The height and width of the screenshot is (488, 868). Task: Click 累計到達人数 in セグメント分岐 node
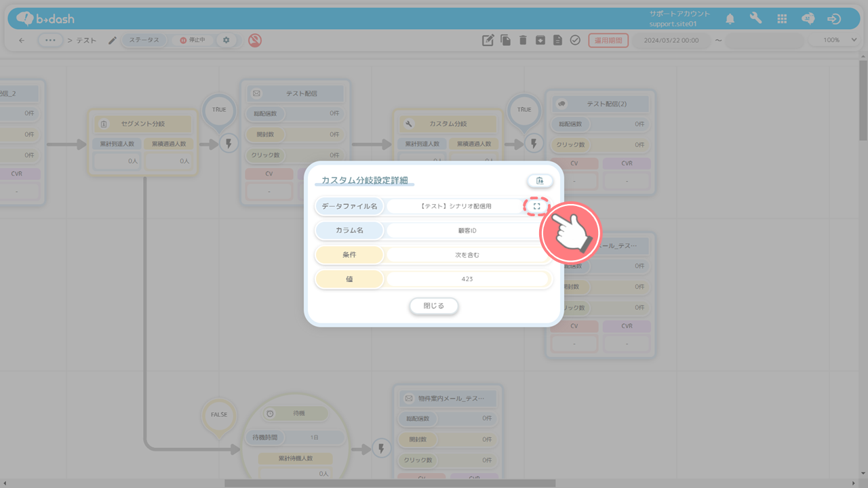point(117,144)
